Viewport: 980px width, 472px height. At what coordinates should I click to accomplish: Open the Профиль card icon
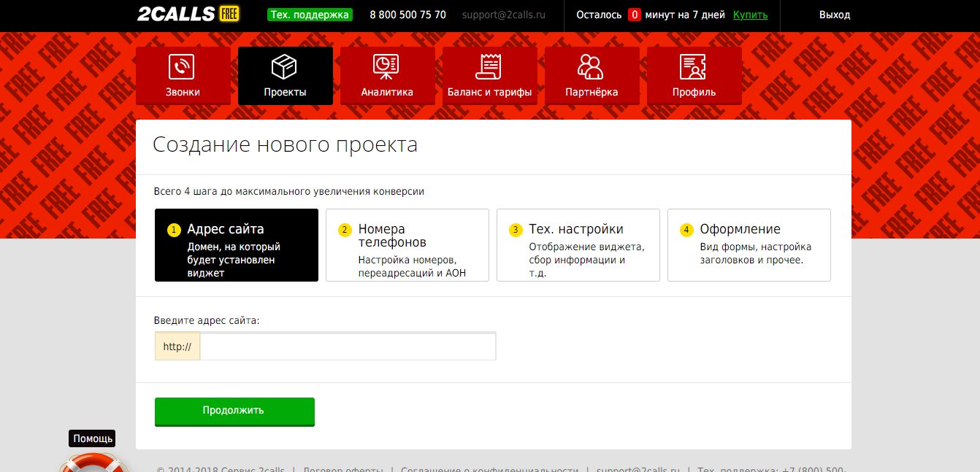pos(693,67)
